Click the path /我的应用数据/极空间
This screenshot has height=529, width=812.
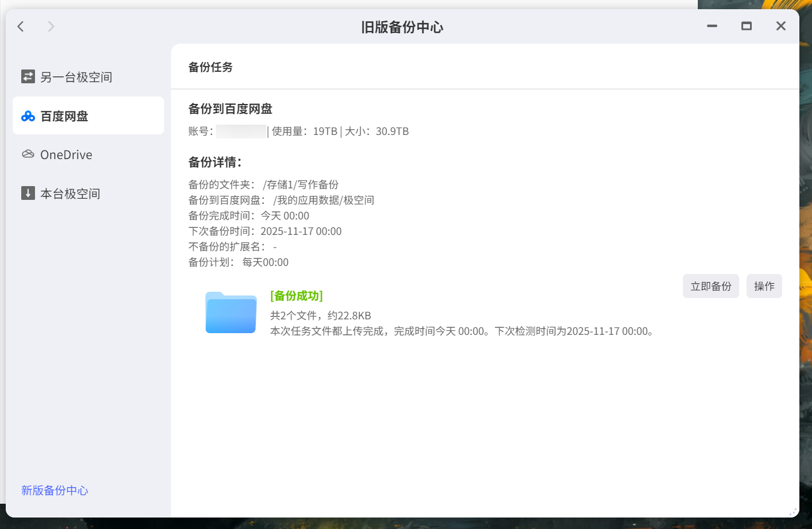click(x=324, y=200)
